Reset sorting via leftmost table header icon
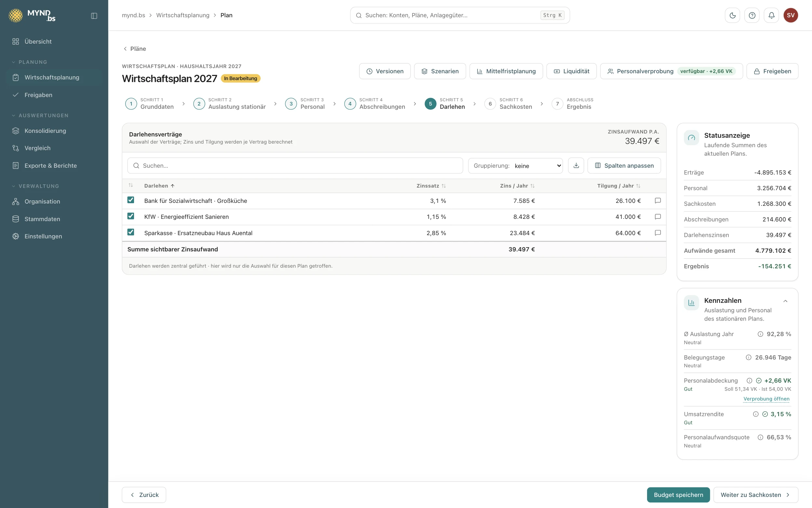Image resolution: width=812 pixels, height=508 pixels. 131,186
